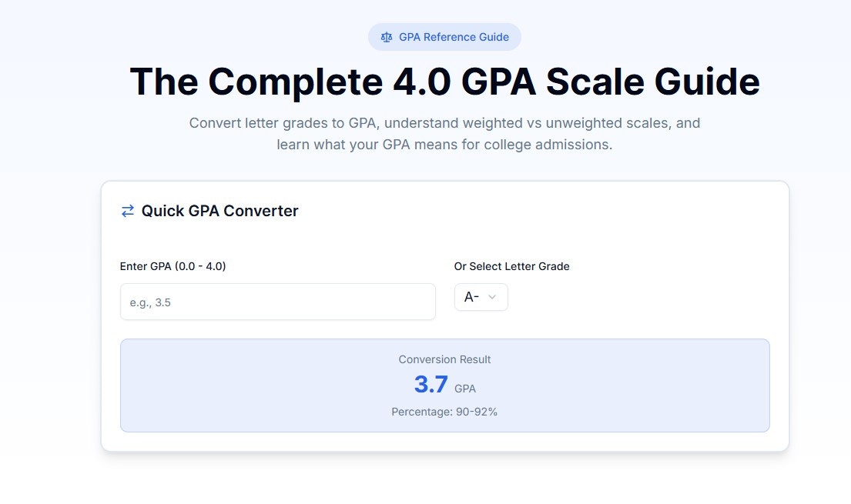
Task: Click the Conversion Result panel
Action: tap(444, 385)
